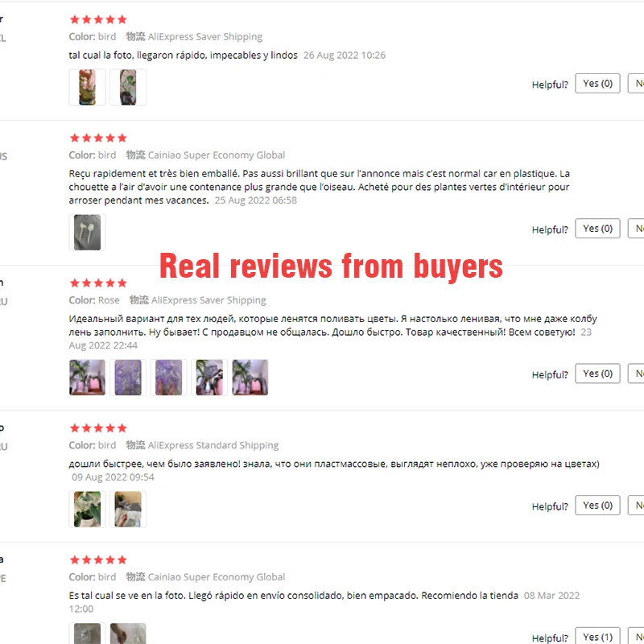644x644 pixels.
Task: Open the gray thumbnail in French review
Action: tap(87, 232)
